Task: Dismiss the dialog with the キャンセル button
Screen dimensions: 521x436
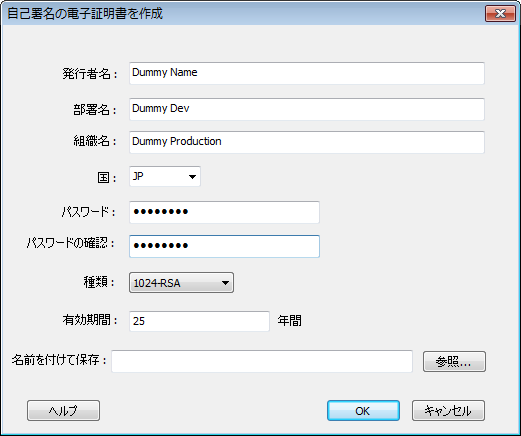Action: click(448, 411)
